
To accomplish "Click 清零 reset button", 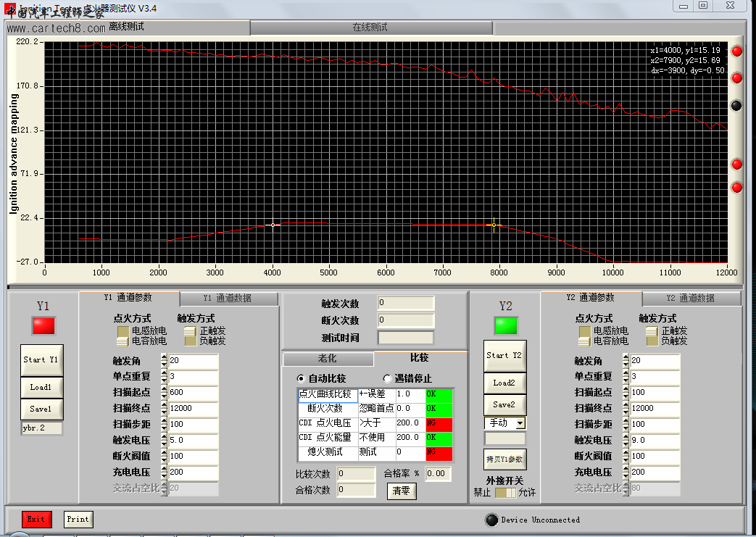I will pos(401,491).
